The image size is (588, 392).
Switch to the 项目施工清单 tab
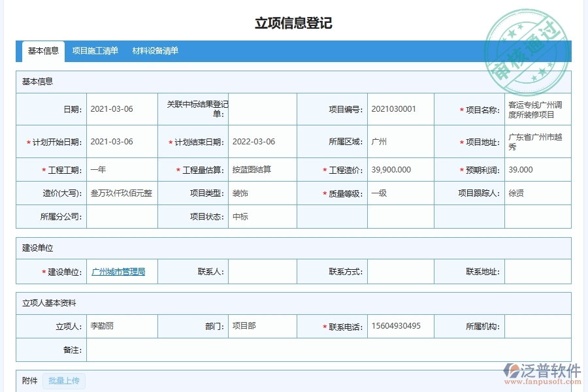pyautogui.click(x=95, y=50)
